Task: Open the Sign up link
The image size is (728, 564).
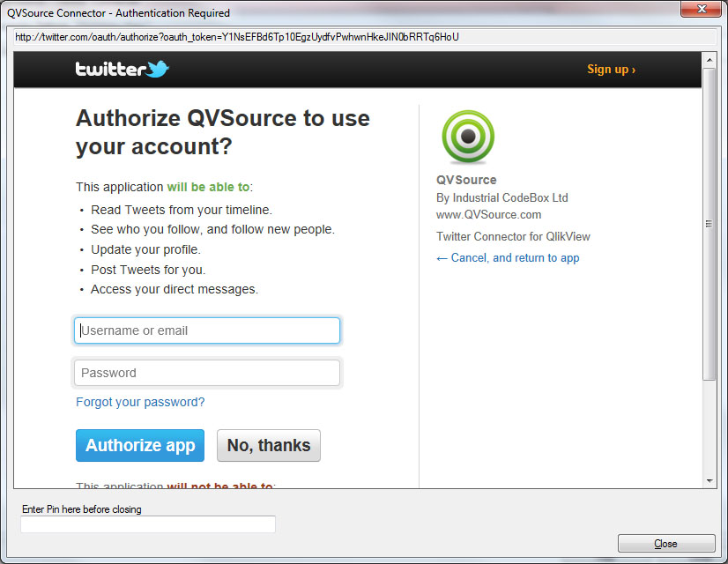Action: (x=611, y=70)
